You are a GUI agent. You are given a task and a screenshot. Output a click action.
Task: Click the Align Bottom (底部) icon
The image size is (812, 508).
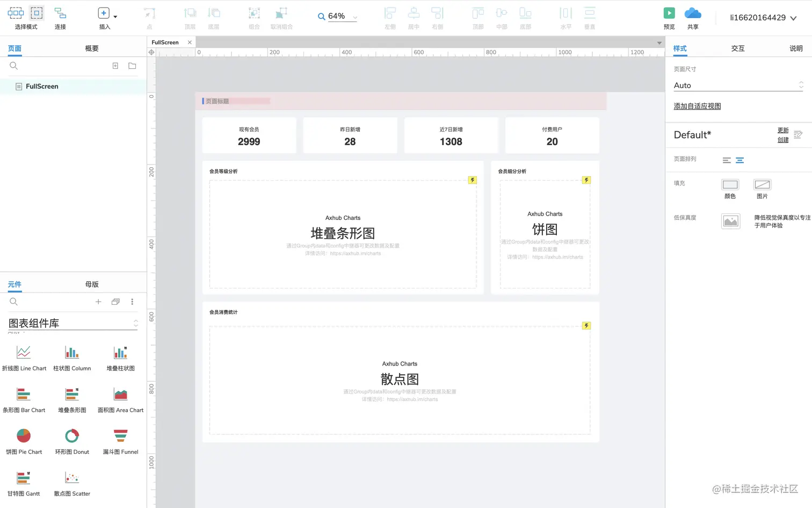point(525,13)
